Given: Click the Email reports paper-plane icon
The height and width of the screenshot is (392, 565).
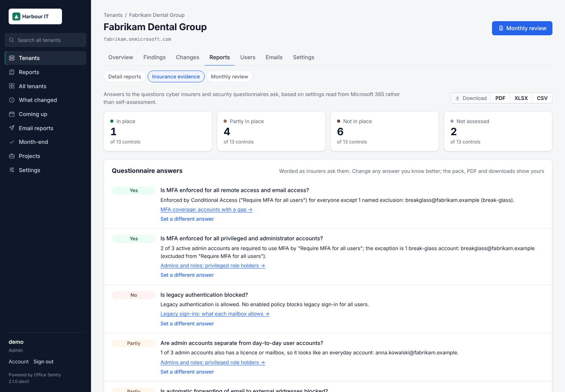Looking at the screenshot, I should pyautogui.click(x=12, y=128).
